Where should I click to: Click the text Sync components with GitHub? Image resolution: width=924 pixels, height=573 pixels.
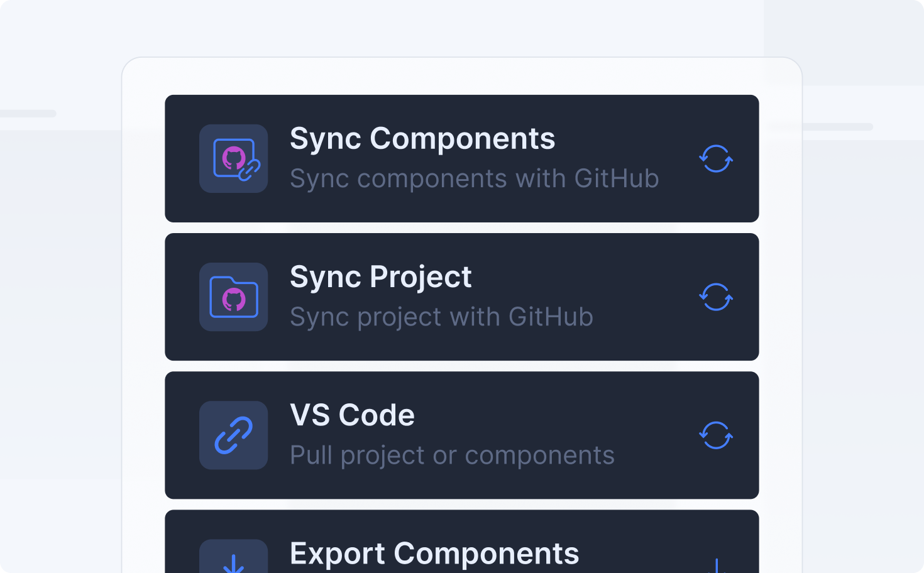click(x=473, y=178)
